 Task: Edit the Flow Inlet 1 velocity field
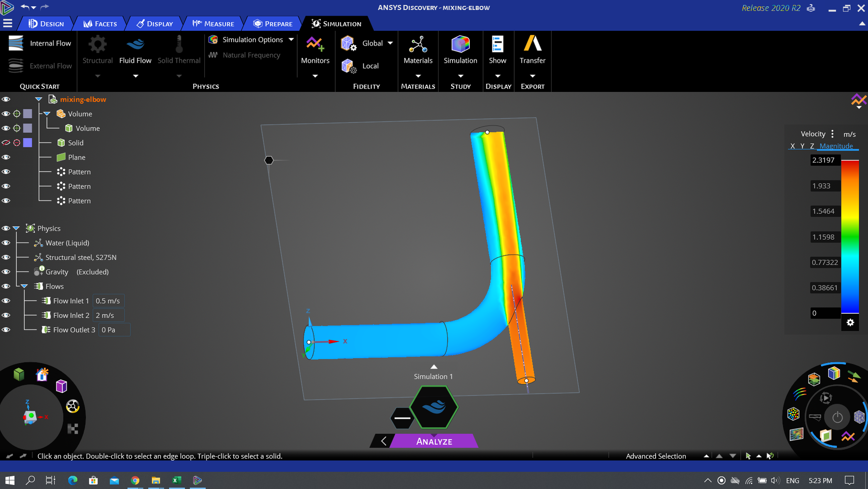coord(108,301)
